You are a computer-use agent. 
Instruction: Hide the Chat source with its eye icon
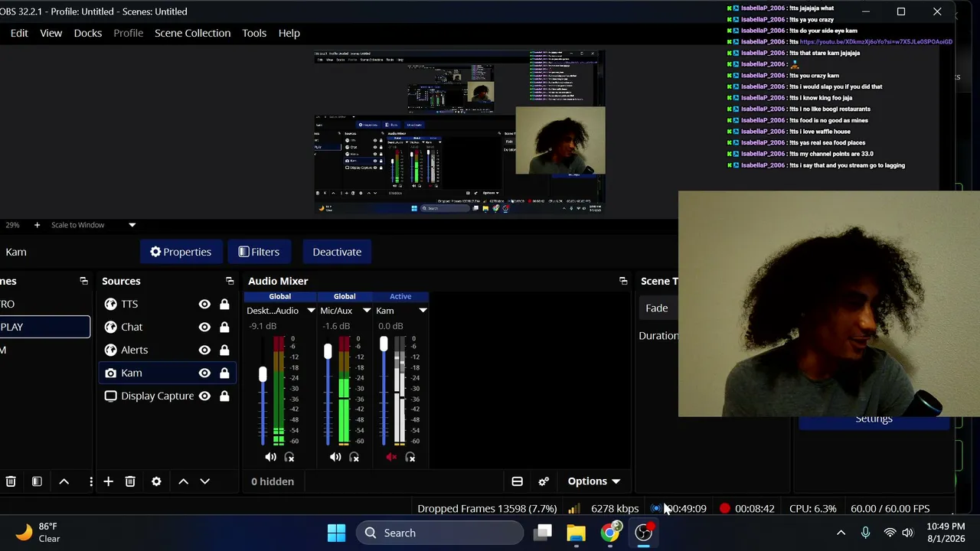pyautogui.click(x=204, y=327)
